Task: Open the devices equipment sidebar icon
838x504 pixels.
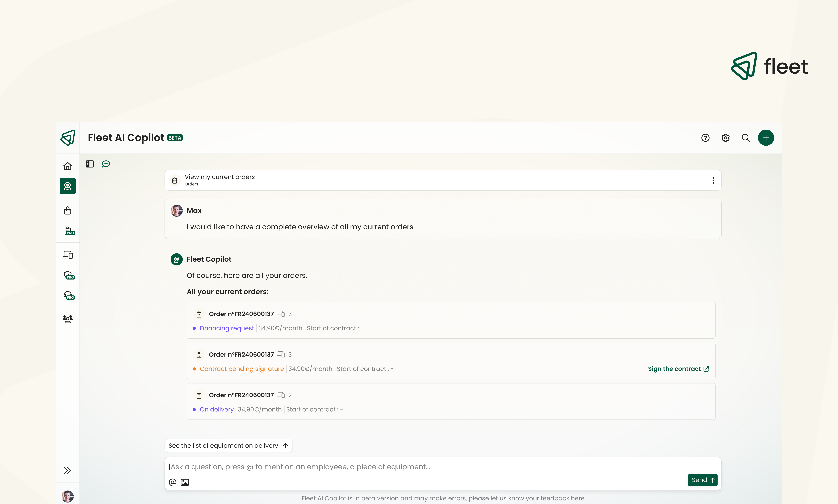Action: (x=67, y=255)
